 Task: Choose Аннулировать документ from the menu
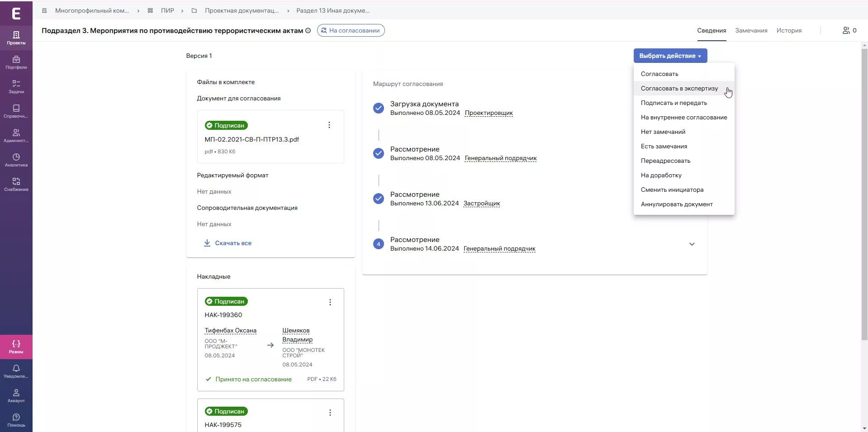(x=676, y=204)
